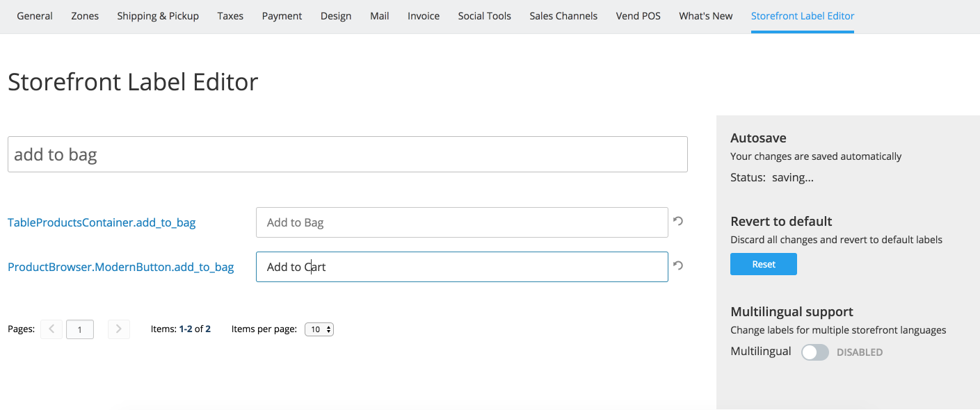The height and width of the screenshot is (410, 980).
Task: Go to the next page arrow
Action: pos(119,329)
